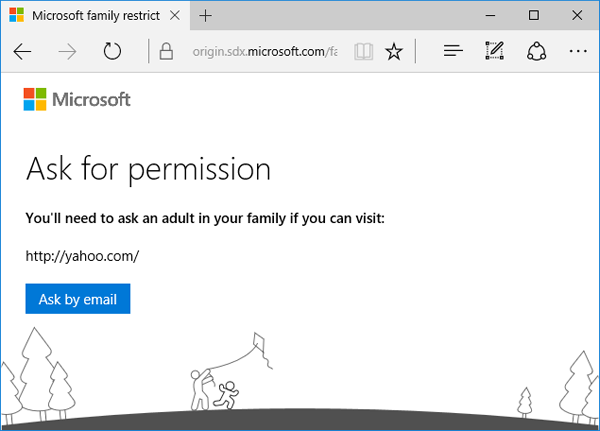Image resolution: width=600 pixels, height=431 pixels.
Task: Click the http://yahoo.com/ URL text
Action: (81, 255)
